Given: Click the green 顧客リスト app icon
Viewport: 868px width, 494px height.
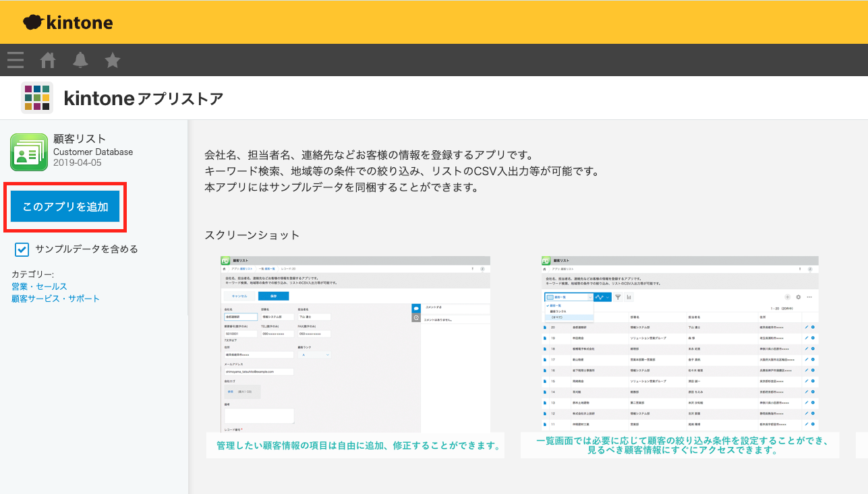Looking at the screenshot, I should pyautogui.click(x=29, y=152).
